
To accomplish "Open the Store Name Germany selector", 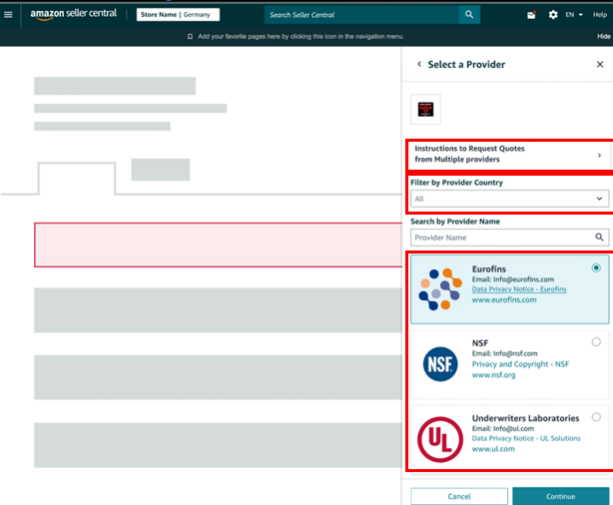I will tap(178, 15).
